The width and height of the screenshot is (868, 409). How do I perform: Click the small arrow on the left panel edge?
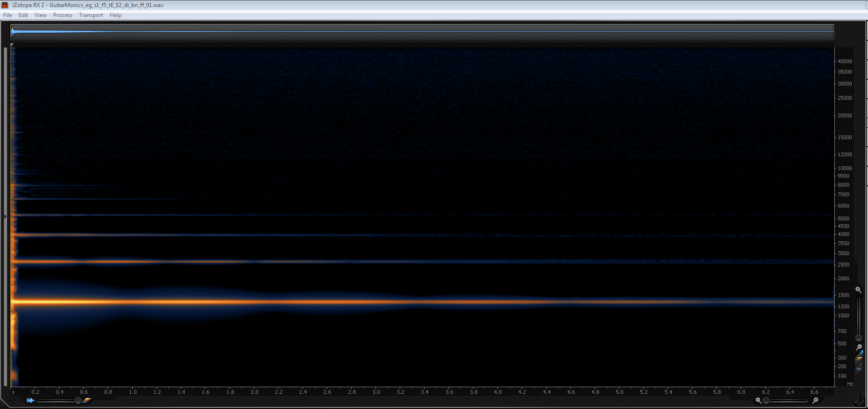click(x=5, y=217)
